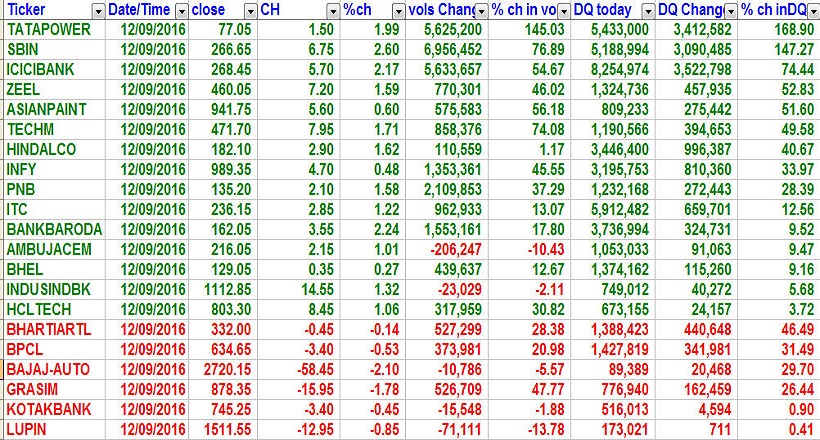Open the CH column filter dropdown
Viewport: 820px width, 440px height.
tap(332, 10)
